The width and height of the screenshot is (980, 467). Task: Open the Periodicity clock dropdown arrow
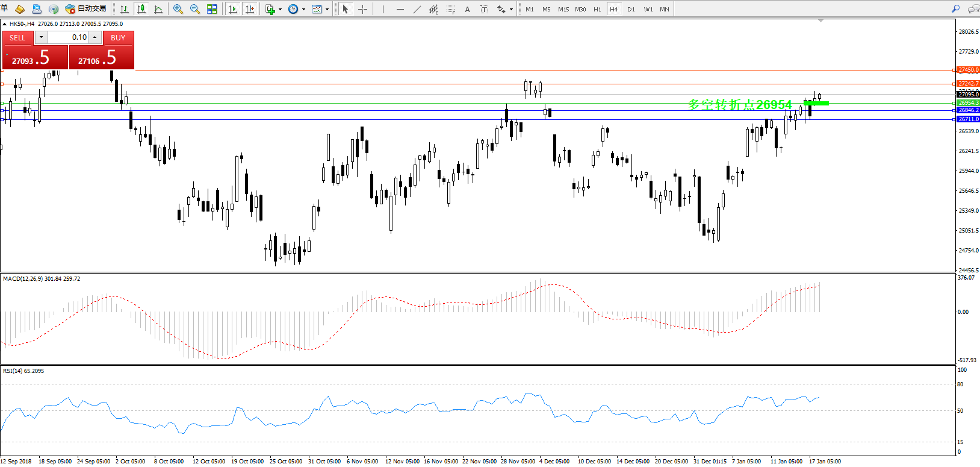(303, 9)
